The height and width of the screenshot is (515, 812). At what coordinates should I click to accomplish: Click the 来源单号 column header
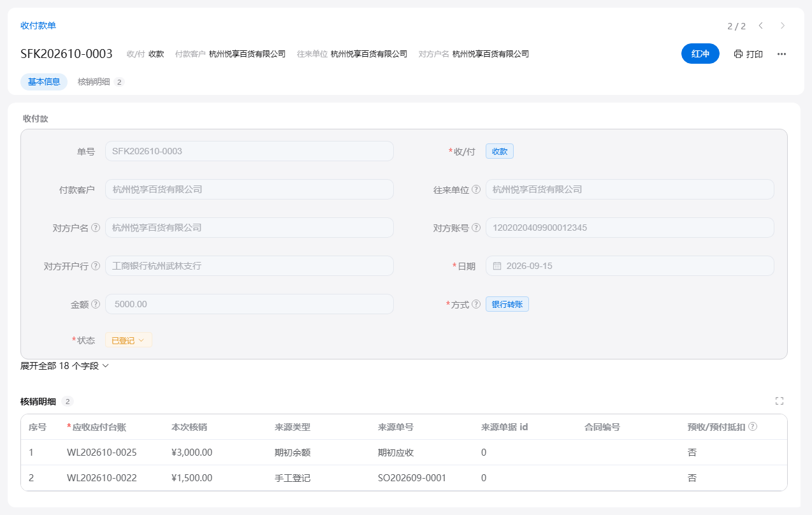click(396, 427)
